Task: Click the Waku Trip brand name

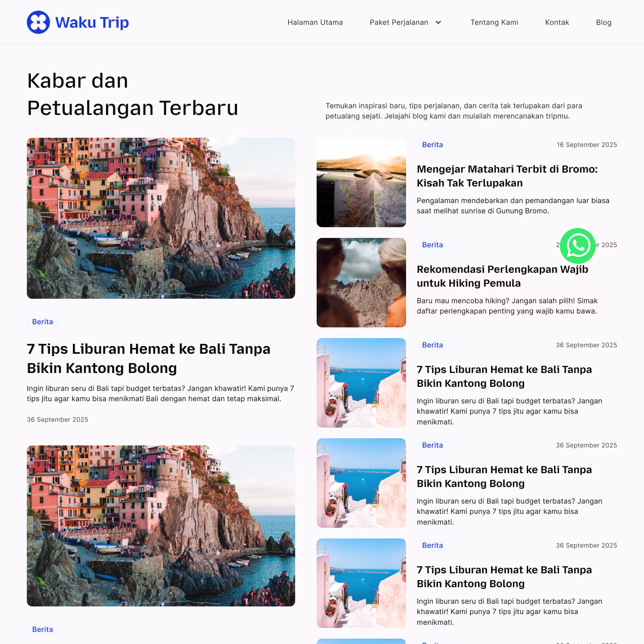Action: click(92, 22)
